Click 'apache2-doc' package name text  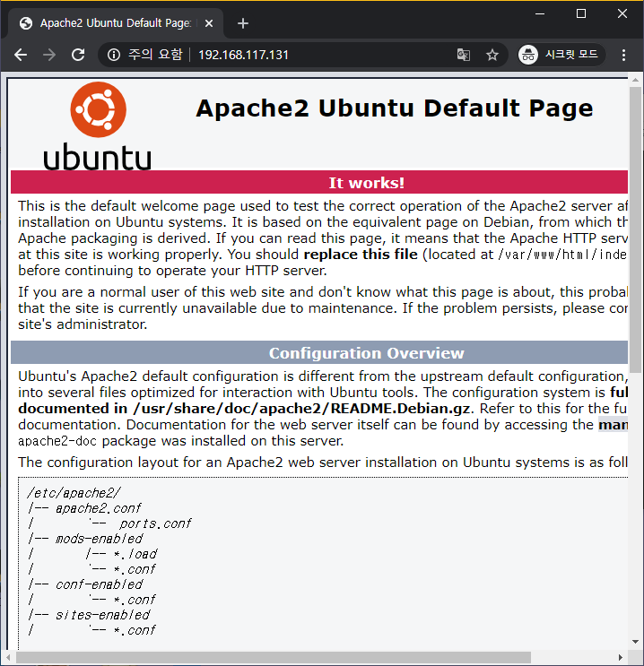(x=57, y=441)
